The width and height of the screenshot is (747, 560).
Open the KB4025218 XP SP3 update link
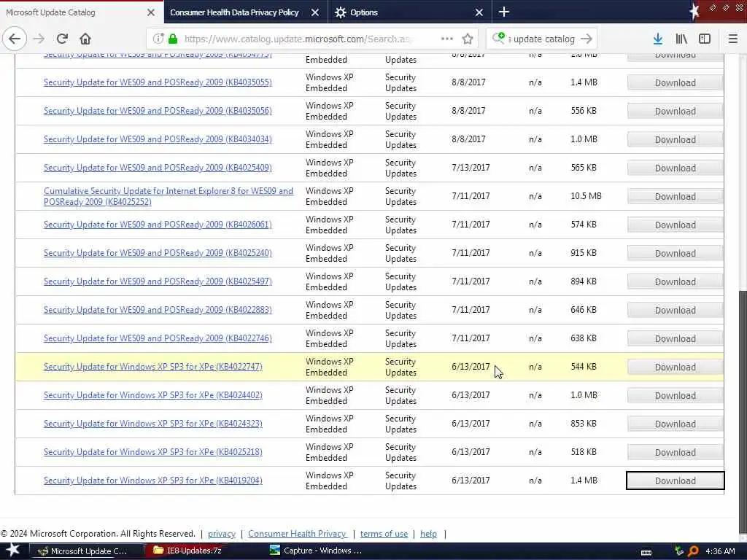[153, 452]
